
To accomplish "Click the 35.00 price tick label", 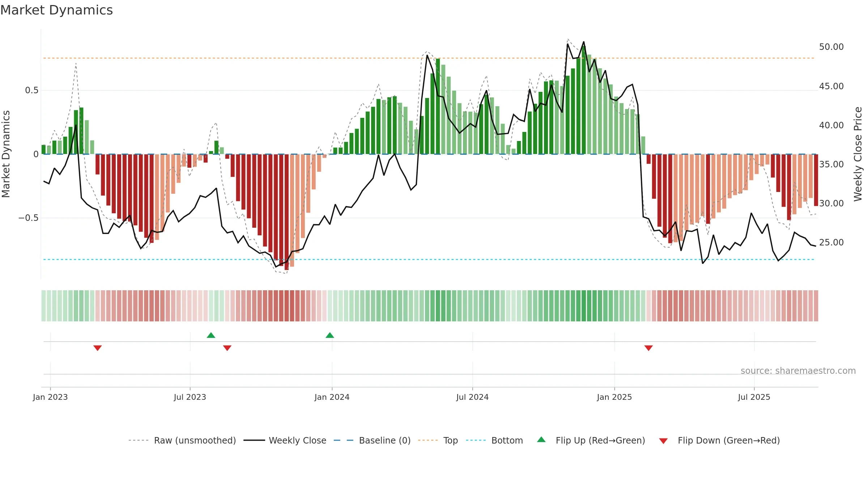I will [x=831, y=164].
